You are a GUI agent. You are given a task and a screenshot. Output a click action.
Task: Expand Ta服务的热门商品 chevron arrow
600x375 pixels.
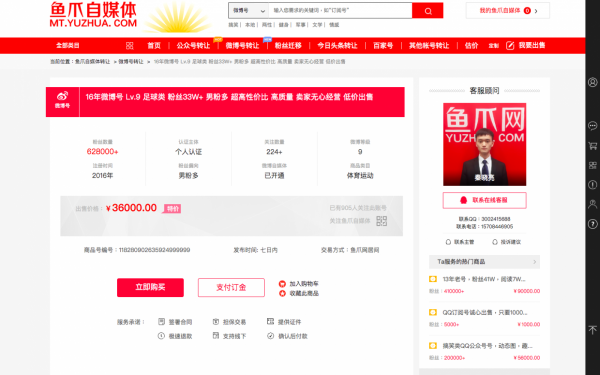[x=535, y=262]
